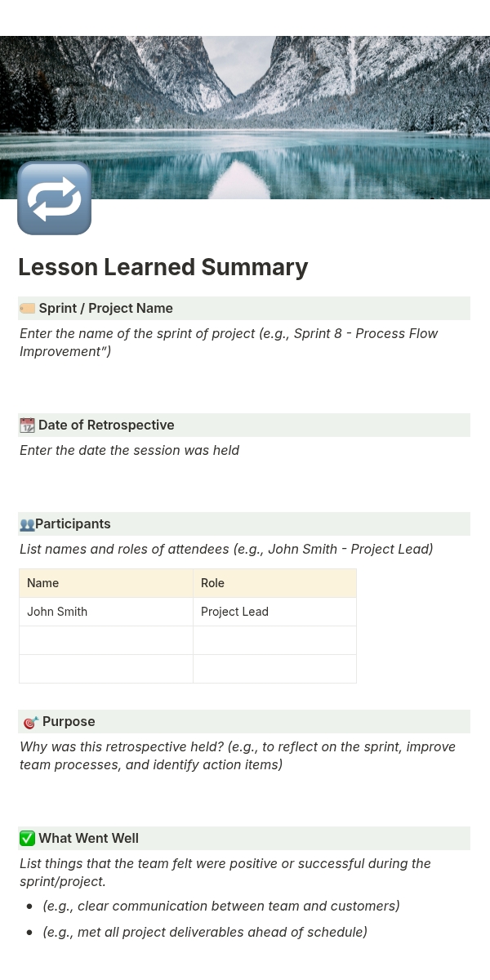Click the bullet about clear communication
This screenshot has height=980, width=490.
(220, 906)
